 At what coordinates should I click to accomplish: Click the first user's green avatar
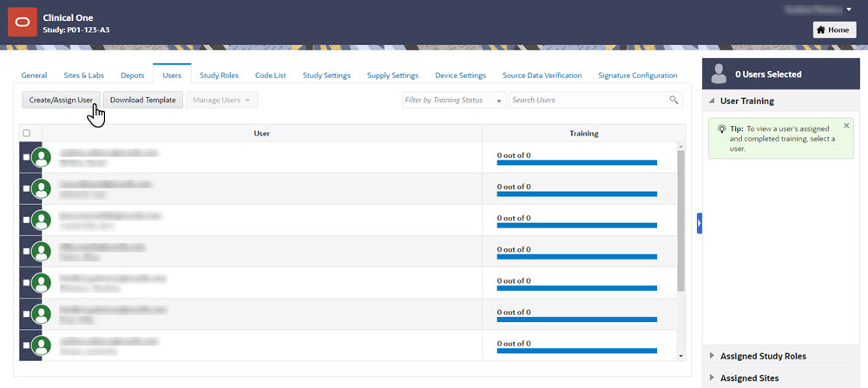coord(42,157)
